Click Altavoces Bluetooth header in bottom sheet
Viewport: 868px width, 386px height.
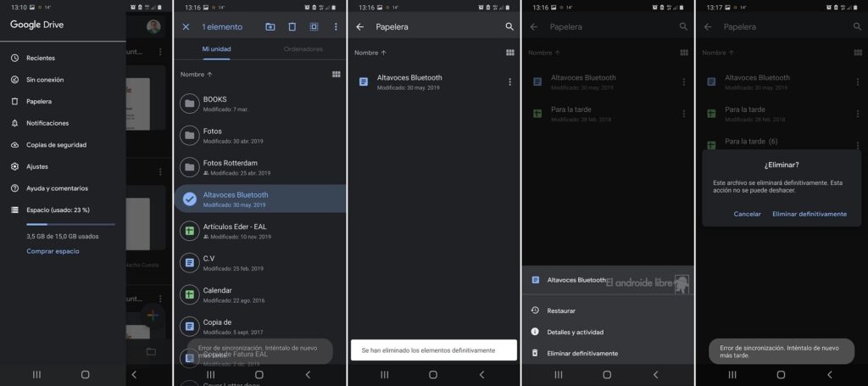click(x=576, y=280)
